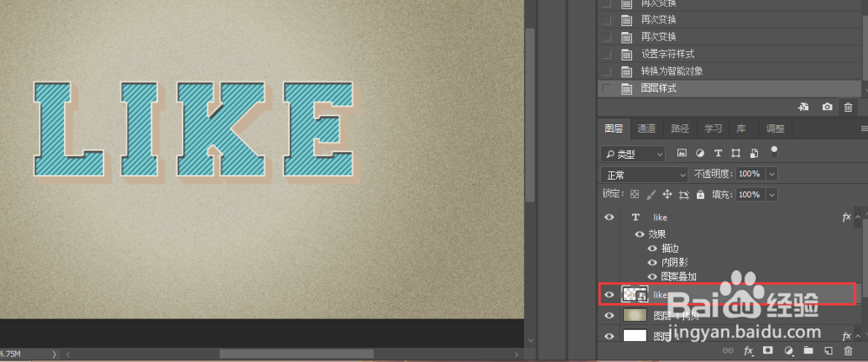
Task: Click the link layers icon
Action: [728, 351]
